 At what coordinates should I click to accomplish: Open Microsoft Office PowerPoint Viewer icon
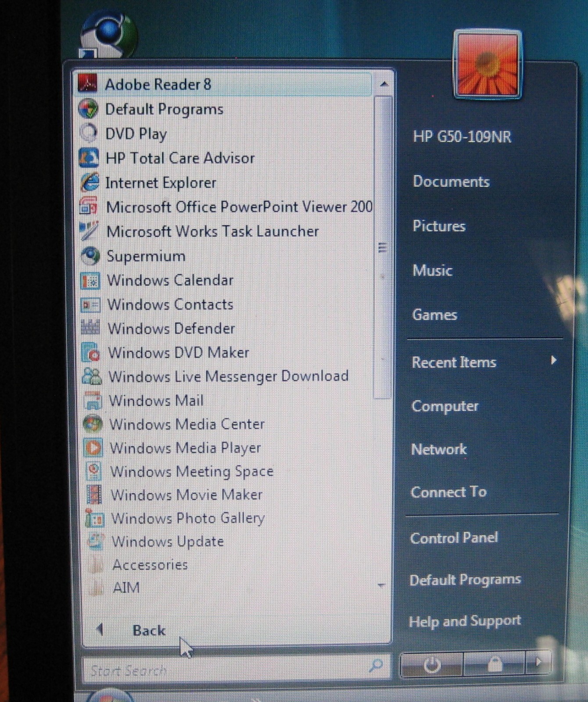90,206
